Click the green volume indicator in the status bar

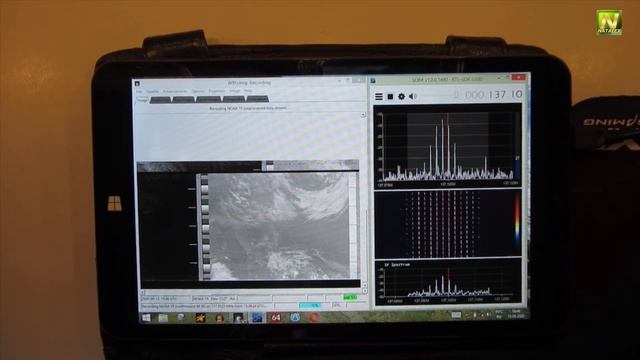(350, 298)
